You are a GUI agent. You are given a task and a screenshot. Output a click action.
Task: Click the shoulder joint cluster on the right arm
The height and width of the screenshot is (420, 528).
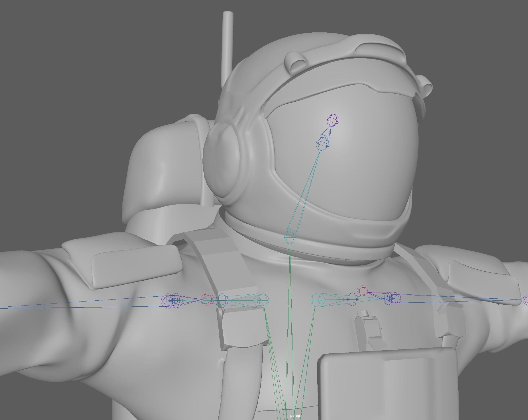392,298
